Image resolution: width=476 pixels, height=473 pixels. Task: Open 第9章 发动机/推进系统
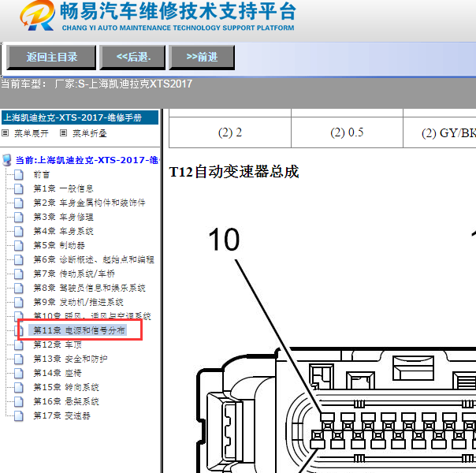(78, 302)
